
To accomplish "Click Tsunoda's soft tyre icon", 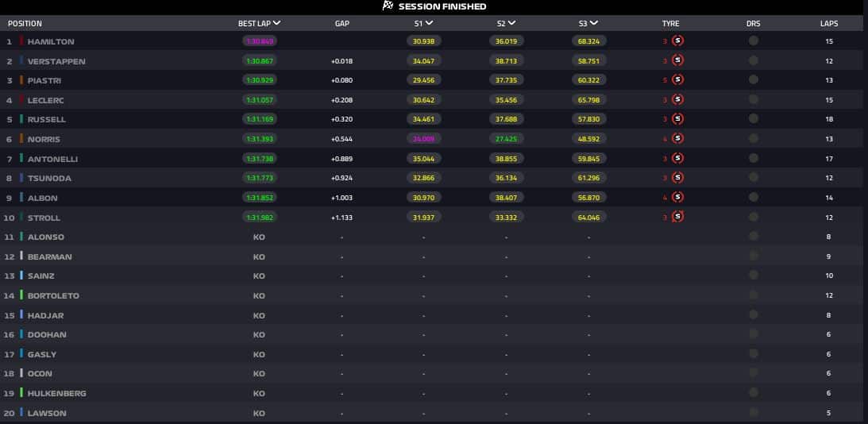I will click(677, 178).
